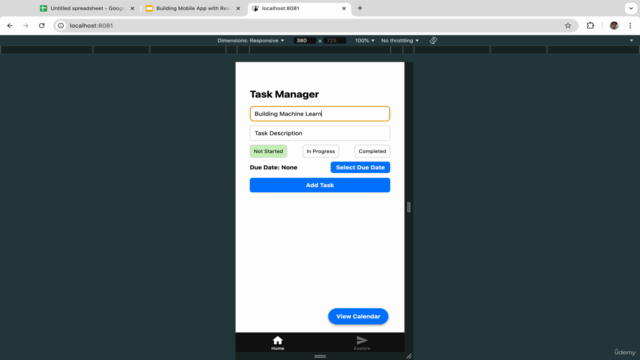Open the Dimensions: Responsive dropdown
The image size is (640, 360).
pos(251,40)
